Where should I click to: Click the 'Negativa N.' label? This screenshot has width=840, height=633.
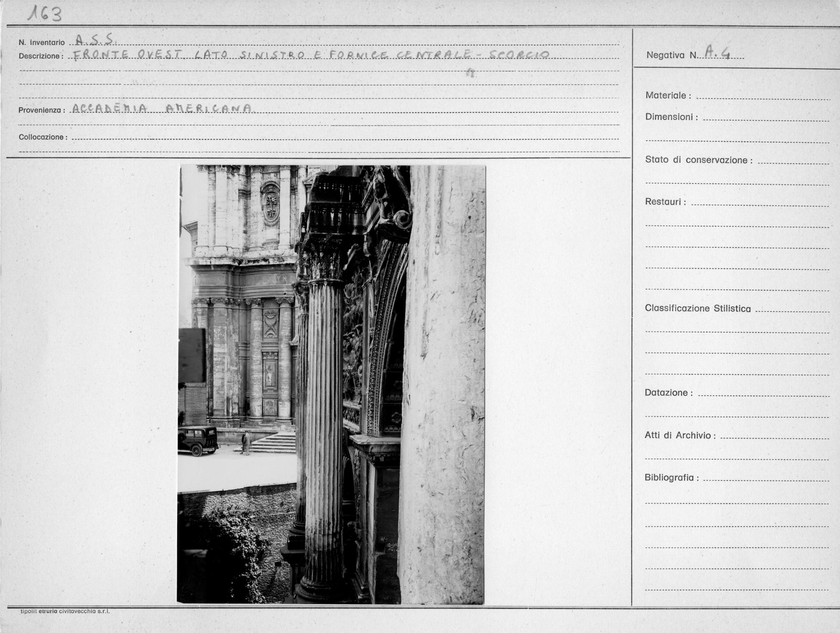(671, 55)
